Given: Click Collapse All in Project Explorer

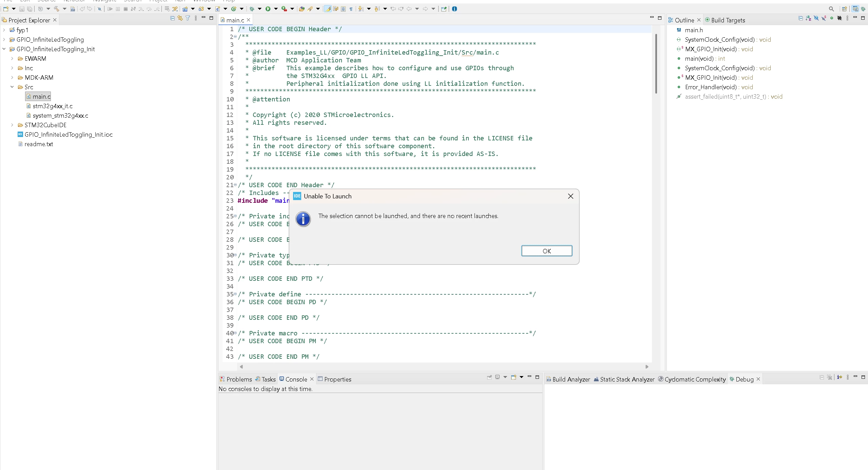Looking at the screenshot, I should tap(172, 18).
